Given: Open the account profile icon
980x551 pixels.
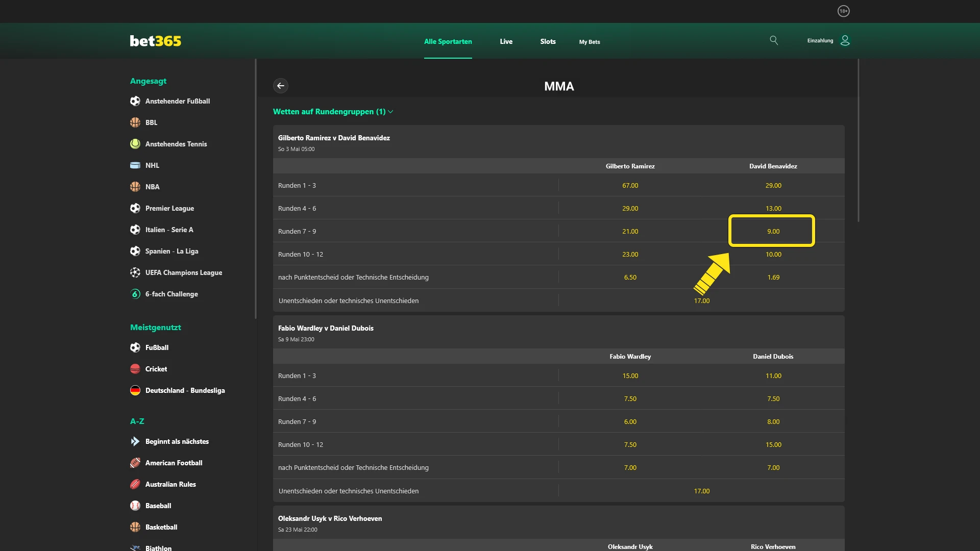Looking at the screenshot, I should click(x=845, y=40).
